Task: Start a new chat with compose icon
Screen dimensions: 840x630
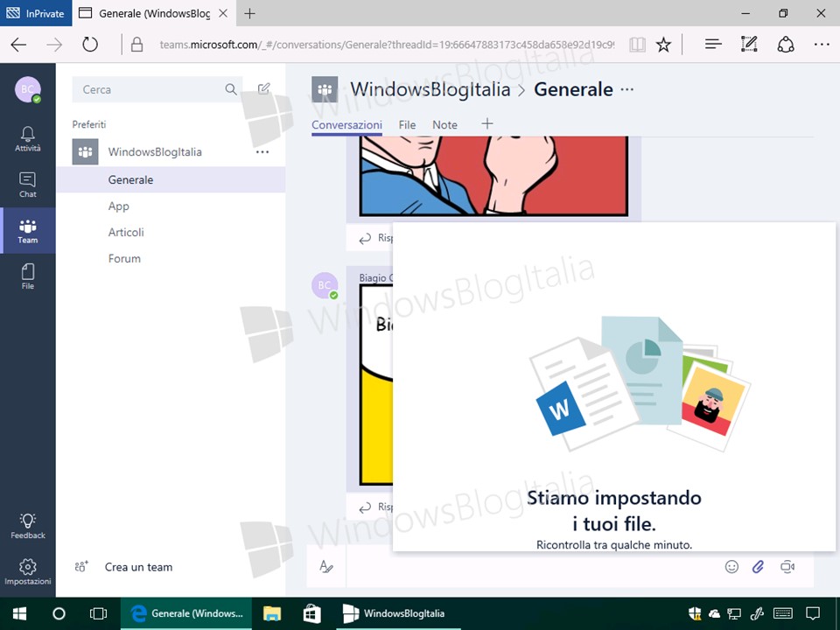Action: 263,89
